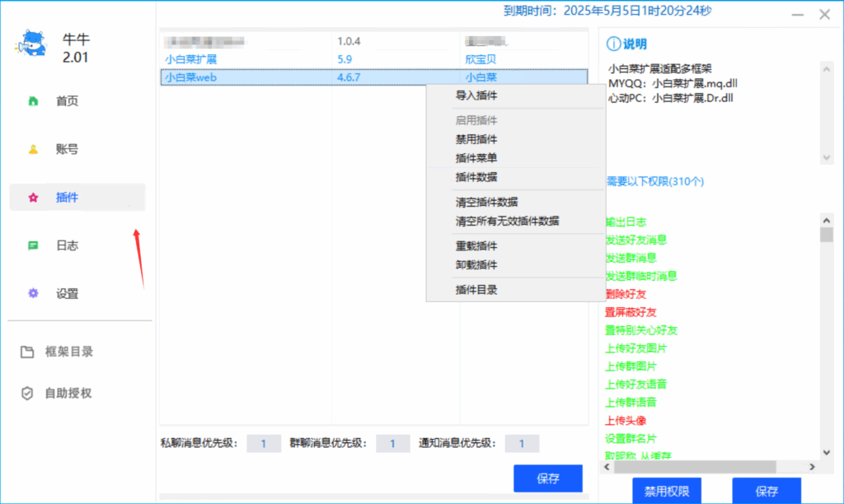Select the 小白菜扩展 plugin row
This screenshot has width=844, height=504.
click(374, 59)
